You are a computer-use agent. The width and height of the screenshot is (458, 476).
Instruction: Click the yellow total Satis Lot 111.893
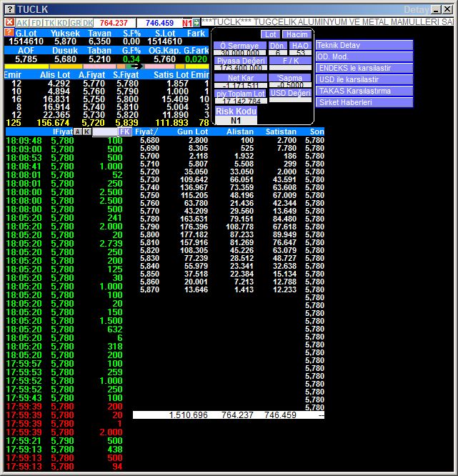[x=171, y=123]
